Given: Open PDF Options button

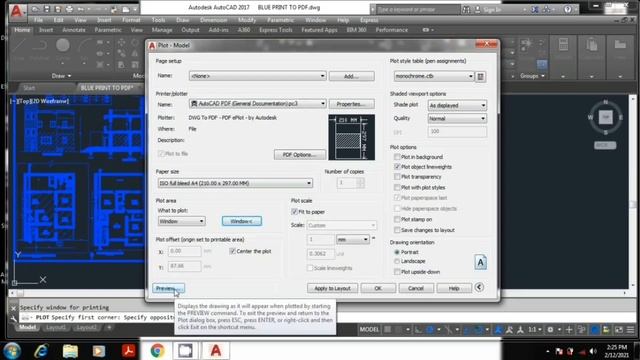Looking at the screenshot, I should pyautogui.click(x=300, y=155).
